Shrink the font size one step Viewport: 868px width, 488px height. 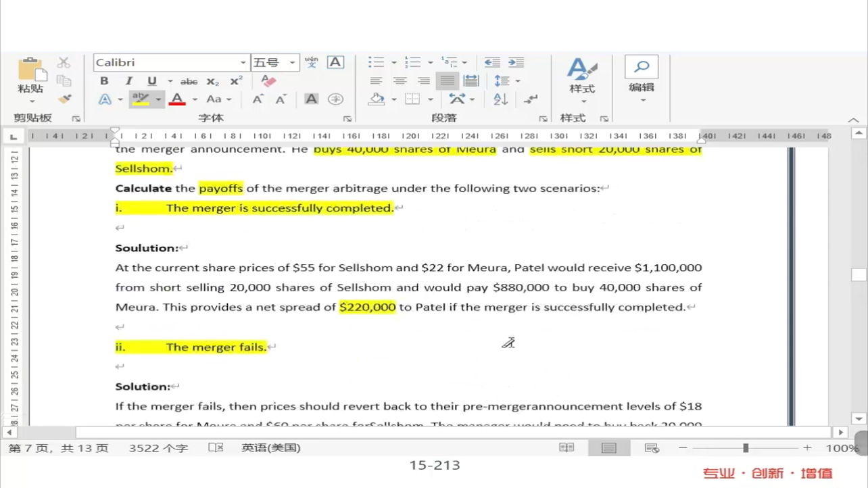coord(280,99)
